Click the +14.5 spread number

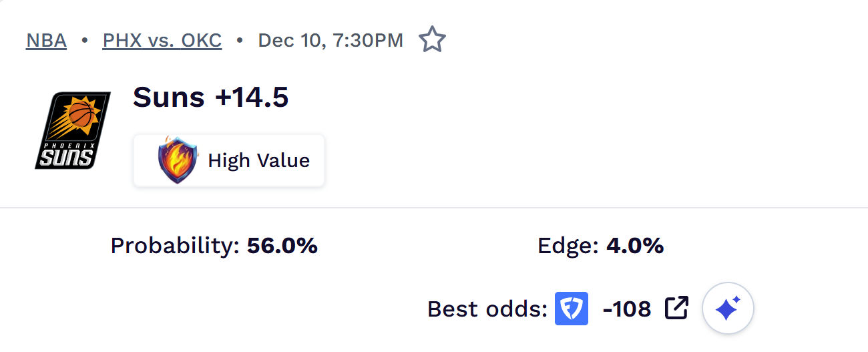click(252, 98)
